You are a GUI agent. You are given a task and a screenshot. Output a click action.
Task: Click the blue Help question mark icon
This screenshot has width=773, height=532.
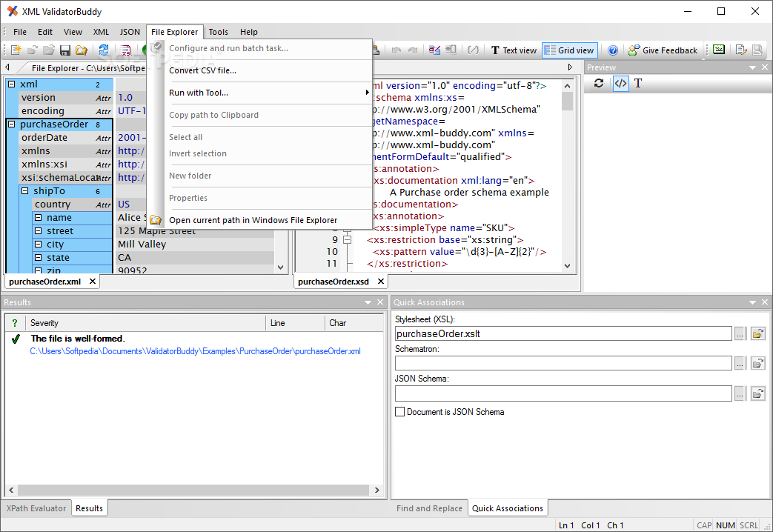pyautogui.click(x=613, y=50)
